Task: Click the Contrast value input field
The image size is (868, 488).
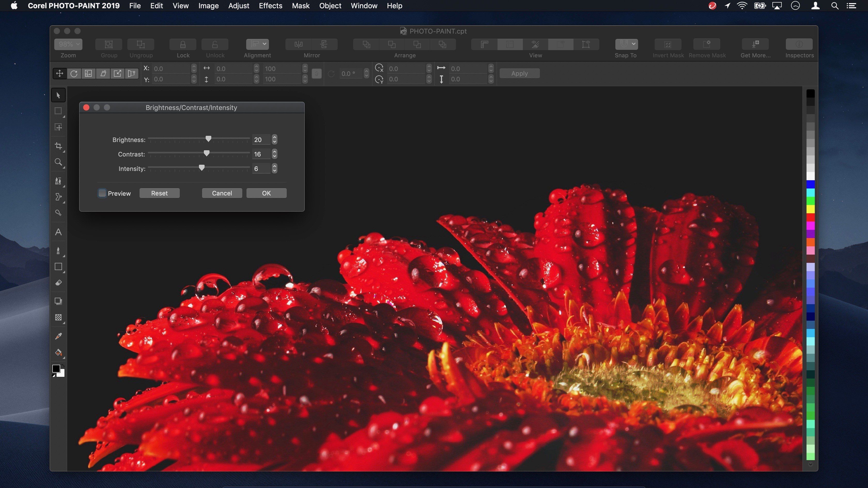Action: click(260, 154)
